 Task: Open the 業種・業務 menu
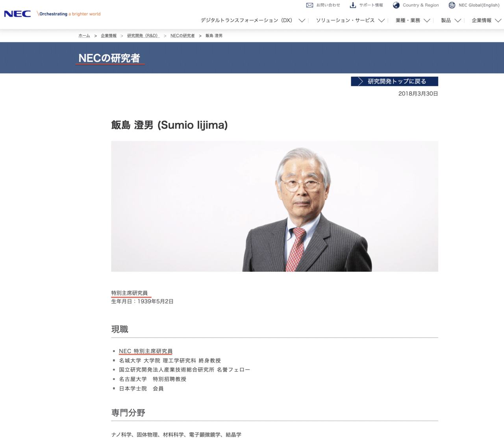(408, 20)
